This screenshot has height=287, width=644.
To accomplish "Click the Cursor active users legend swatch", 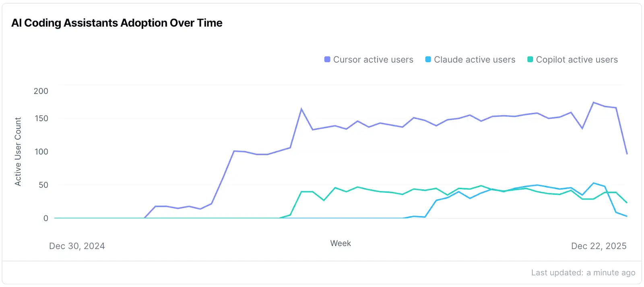I will [327, 60].
